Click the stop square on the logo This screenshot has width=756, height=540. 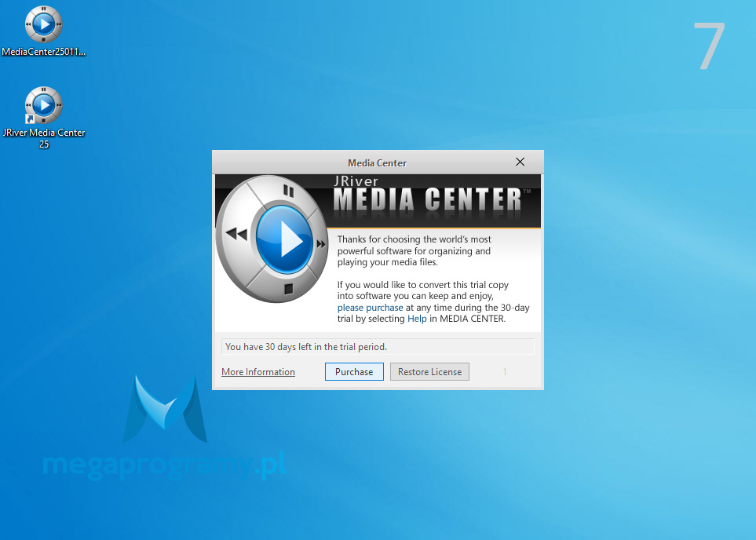coord(288,289)
